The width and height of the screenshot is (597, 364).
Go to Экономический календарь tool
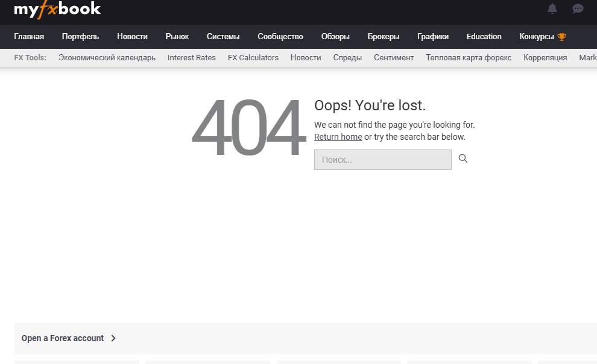(107, 57)
